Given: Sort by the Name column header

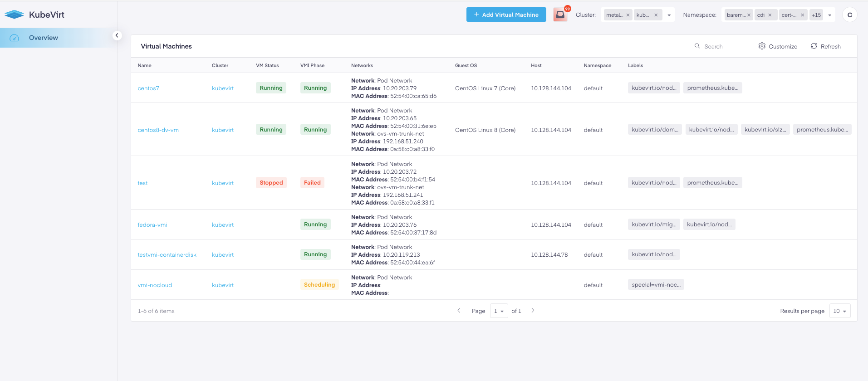Looking at the screenshot, I should point(145,65).
